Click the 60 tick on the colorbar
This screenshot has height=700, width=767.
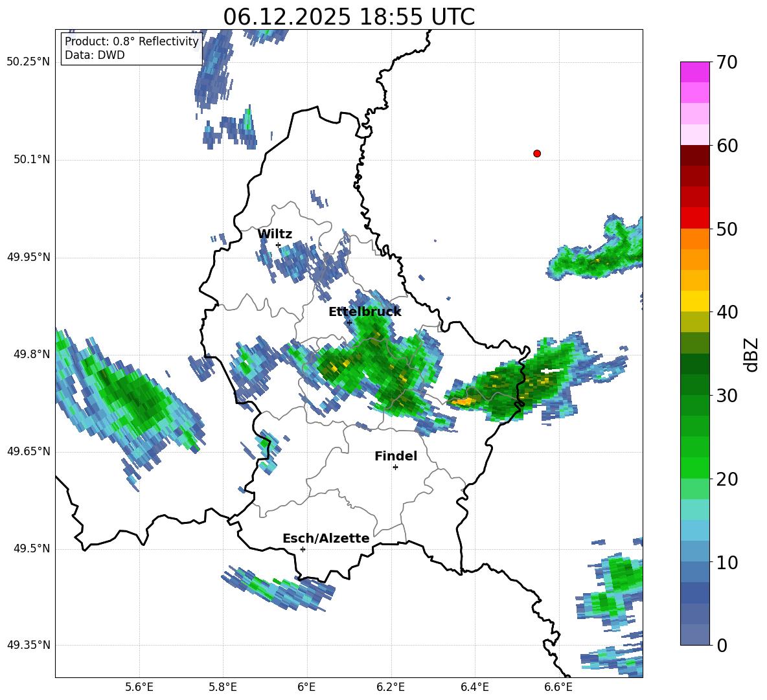pyautogui.click(x=726, y=146)
